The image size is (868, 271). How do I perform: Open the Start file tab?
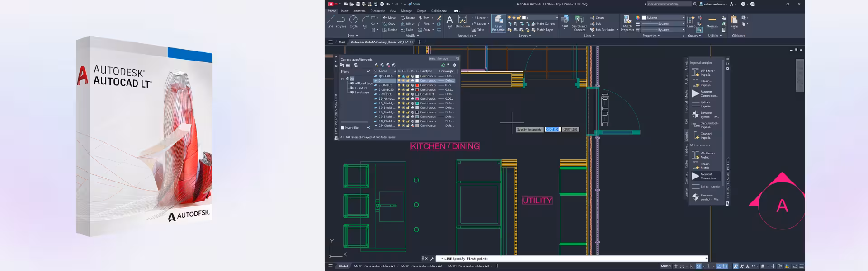click(342, 42)
